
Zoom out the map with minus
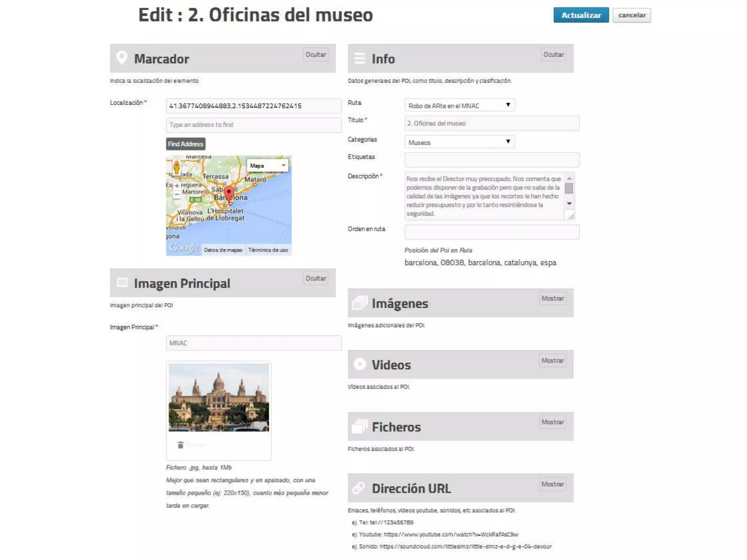click(x=177, y=195)
